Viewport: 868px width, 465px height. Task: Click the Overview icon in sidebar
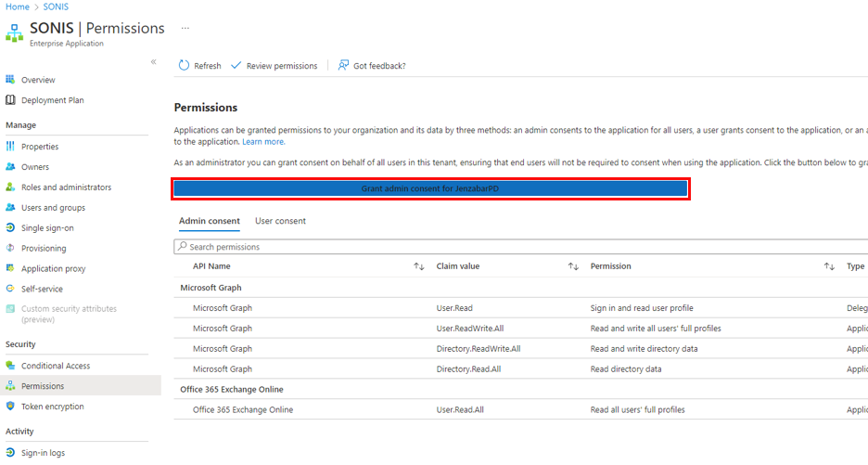tap(10, 79)
